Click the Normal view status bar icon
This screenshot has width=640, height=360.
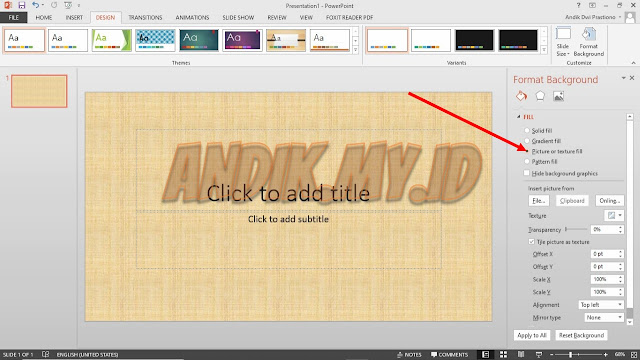point(485,354)
